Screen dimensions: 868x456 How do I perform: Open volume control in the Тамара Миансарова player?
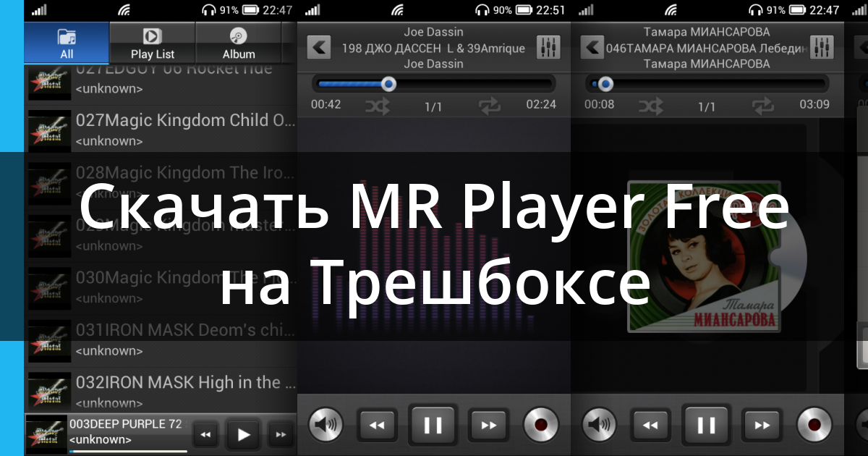(x=600, y=425)
